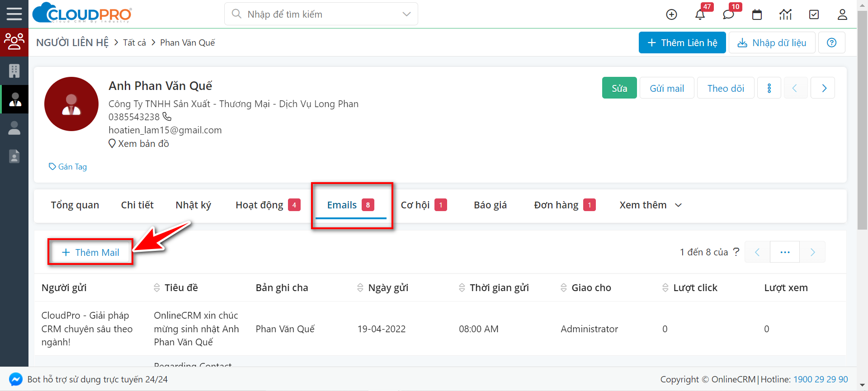This screenshot has height=391, width=868.
Task: Open the calendar icon in header
Action: click(757, 14)
